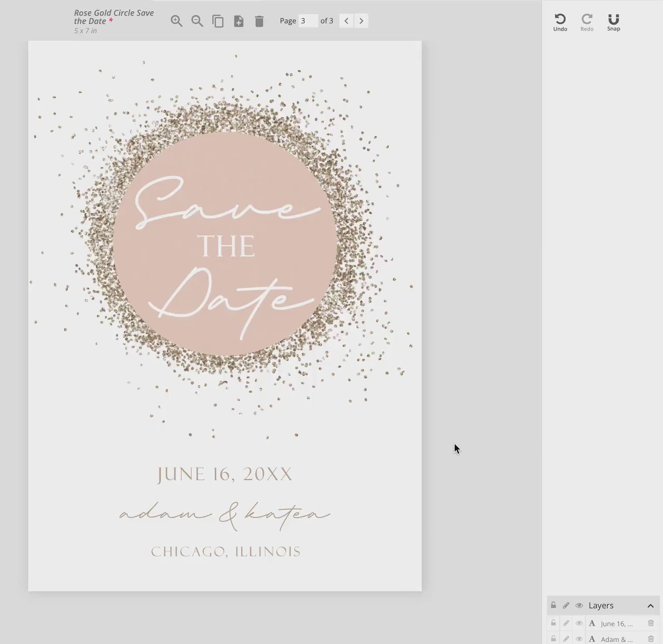The height and width of the screenshot is (644, 663).
Task: Collapse the Layers panel with chevron
Action: click(651, 606)
